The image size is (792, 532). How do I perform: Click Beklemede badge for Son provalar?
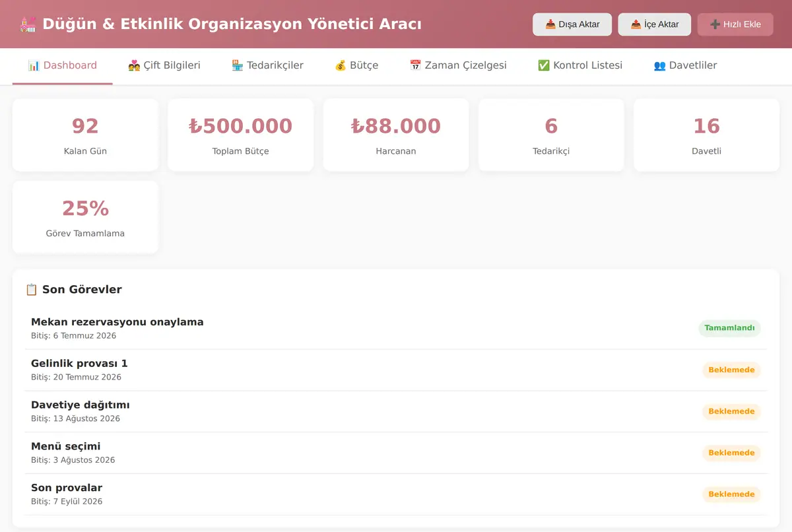pyautogui.click(x=731, y=494)
